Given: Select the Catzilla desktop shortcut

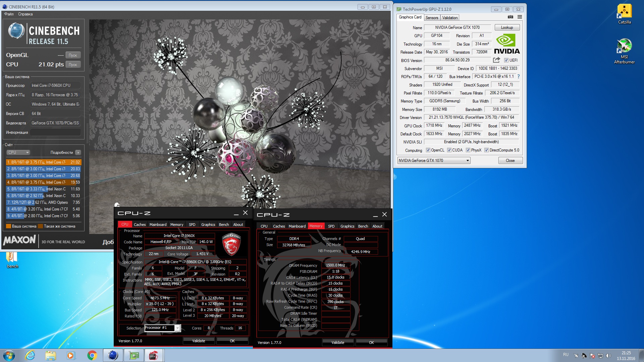Looking at the screenshot, I should pyautogui.click(x=624, y=14).
